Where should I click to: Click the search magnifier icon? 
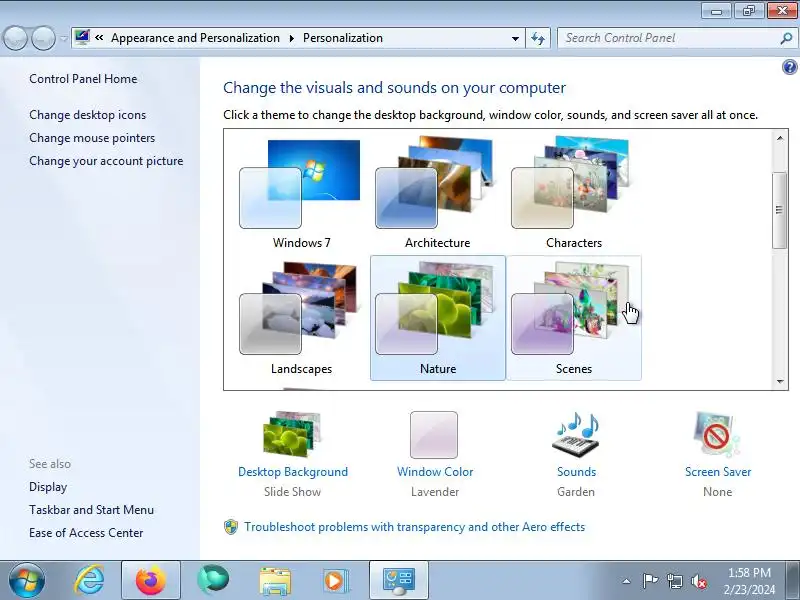click(x=786, y=38)
